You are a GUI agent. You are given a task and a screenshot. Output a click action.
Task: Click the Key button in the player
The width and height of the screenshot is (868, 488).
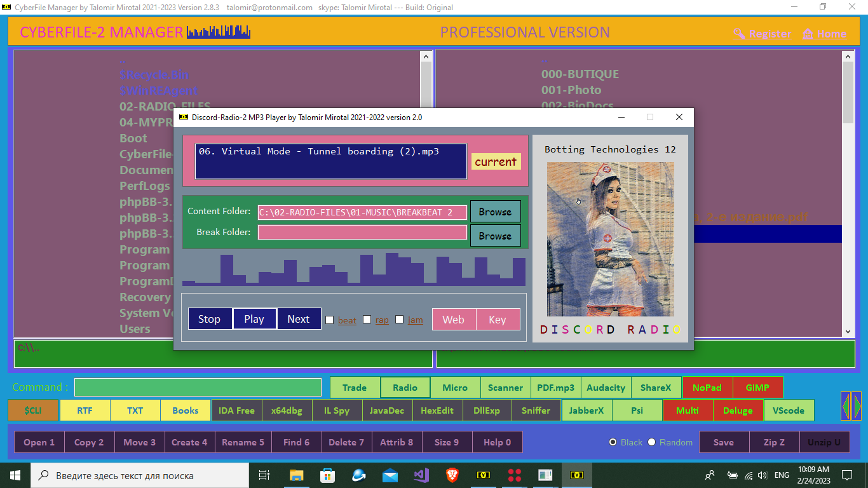[x=498, y=320]
